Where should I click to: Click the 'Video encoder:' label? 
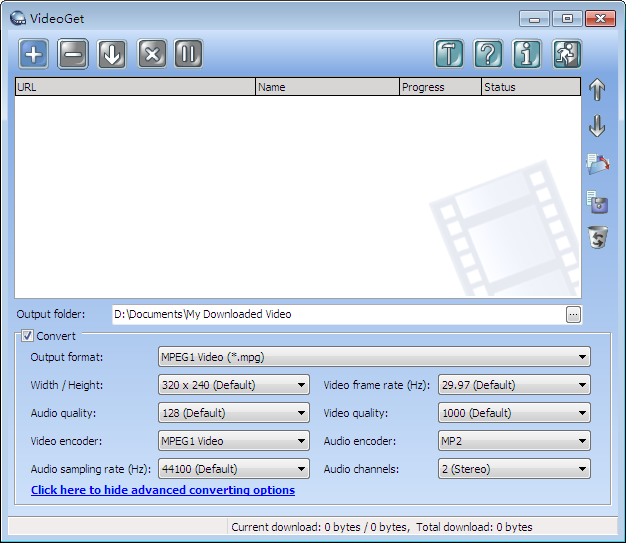pos(66,441)
